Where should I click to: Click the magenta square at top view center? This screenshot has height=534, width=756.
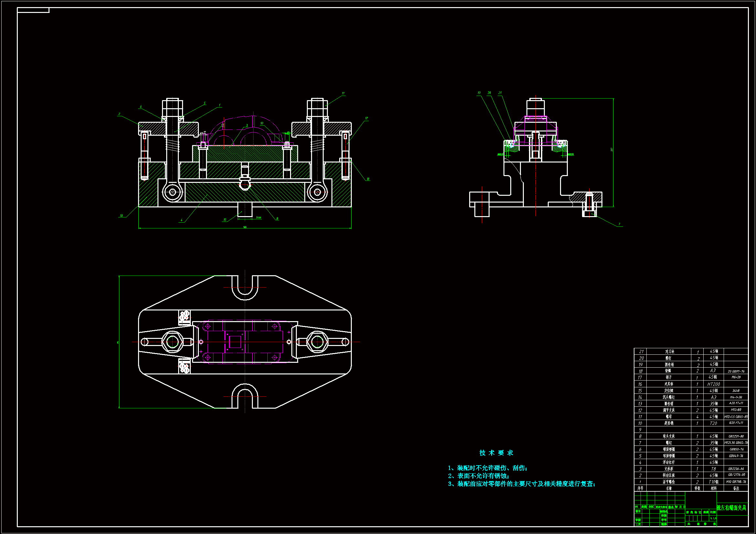click(235, 342)
